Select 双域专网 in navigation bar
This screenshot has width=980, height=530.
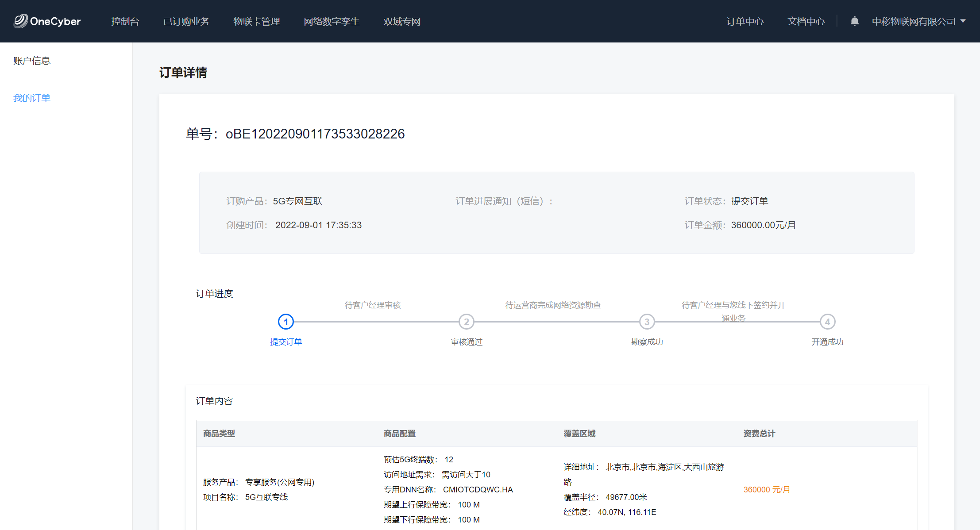click(402, 21)
